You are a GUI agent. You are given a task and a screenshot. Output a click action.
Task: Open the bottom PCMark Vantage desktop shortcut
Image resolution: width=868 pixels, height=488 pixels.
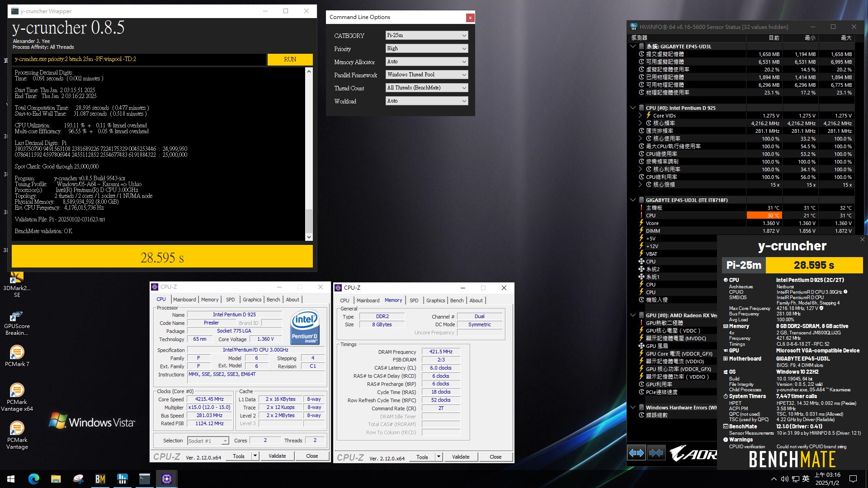coord(17,436)
